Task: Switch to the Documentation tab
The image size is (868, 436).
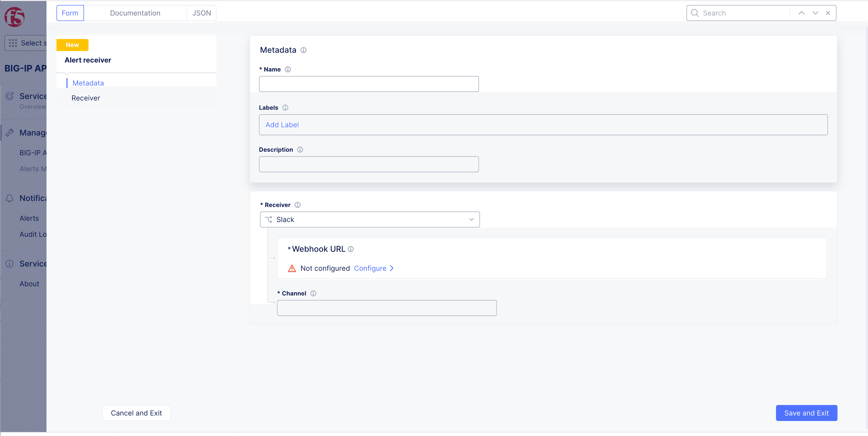Action: point(135,13)
